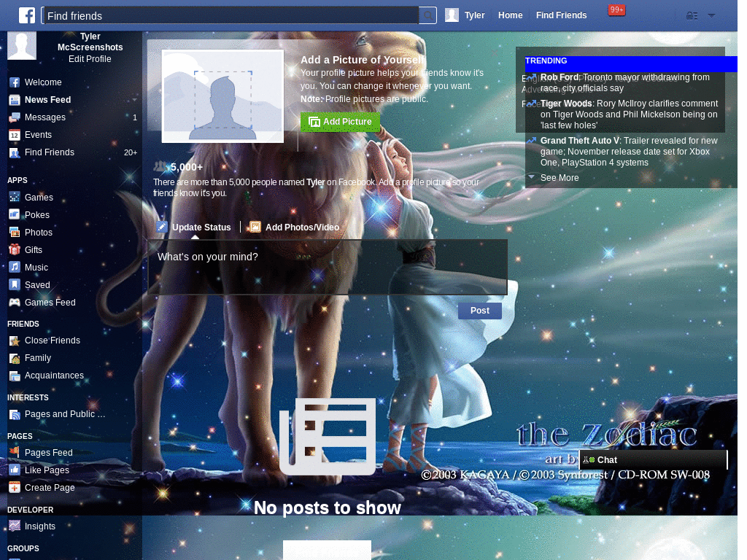
Task: Expand See More trending topics
Action: tap(560, 178)
